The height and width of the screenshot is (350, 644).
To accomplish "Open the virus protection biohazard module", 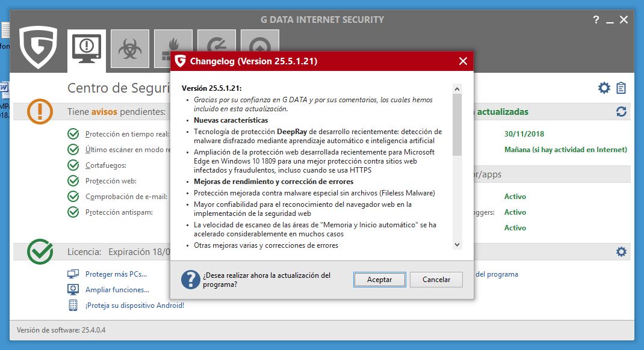I will click(x=129, y=48).
